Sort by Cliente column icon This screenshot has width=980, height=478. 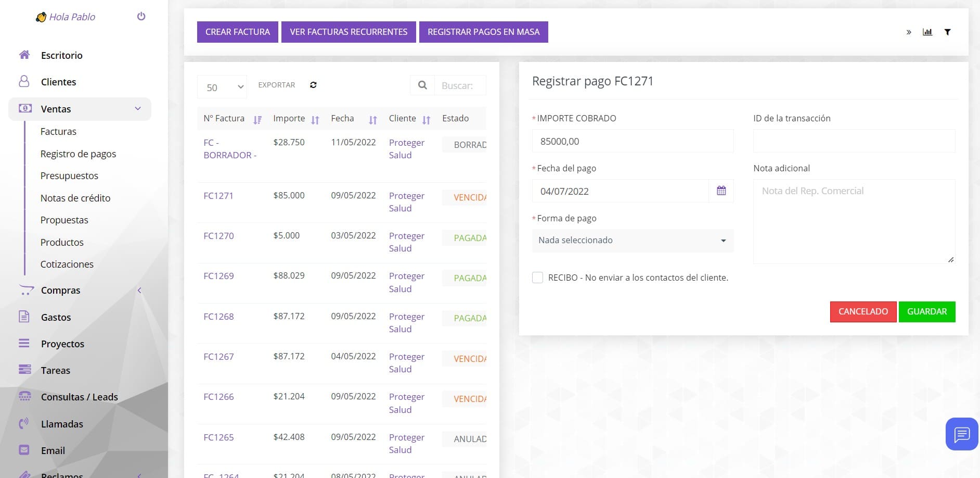(x=427, y=120)
